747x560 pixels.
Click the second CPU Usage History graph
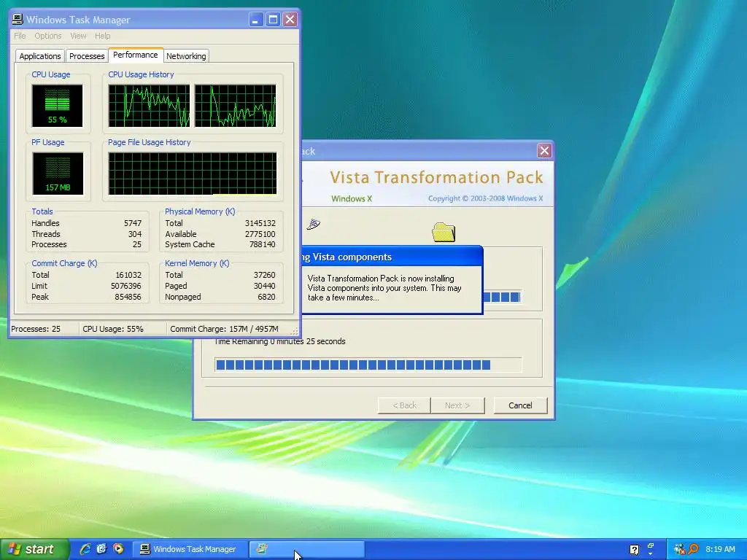(x=236, y=106)
